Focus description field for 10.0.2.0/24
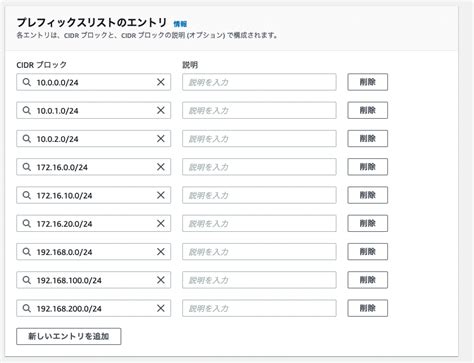This screenshot has width=474, height=363. coord(259,139)
